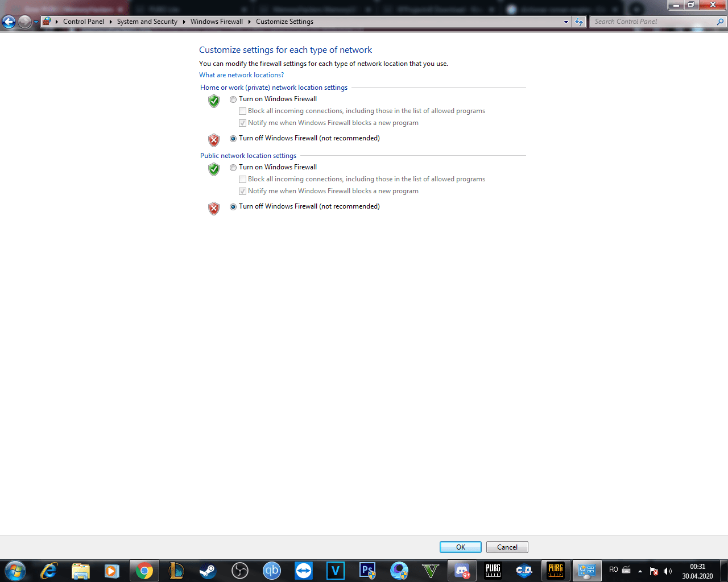Open Windows Media Player from taskbar
This screenshot has width=728, height=582.
pos(112,571)
